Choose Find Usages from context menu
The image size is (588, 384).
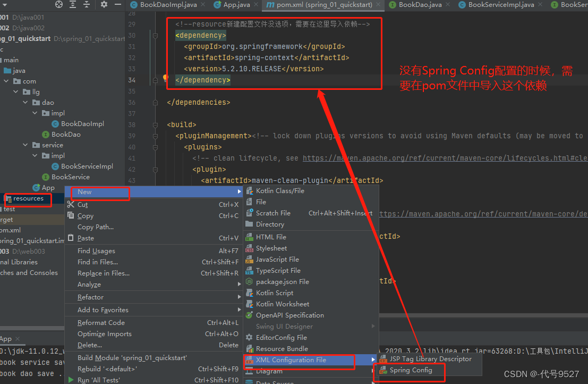154,251
